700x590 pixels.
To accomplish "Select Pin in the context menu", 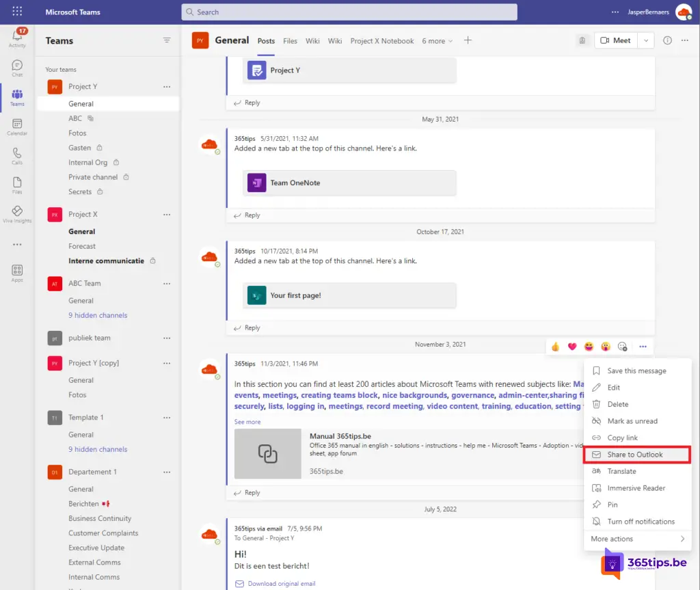I will point(612,505).
